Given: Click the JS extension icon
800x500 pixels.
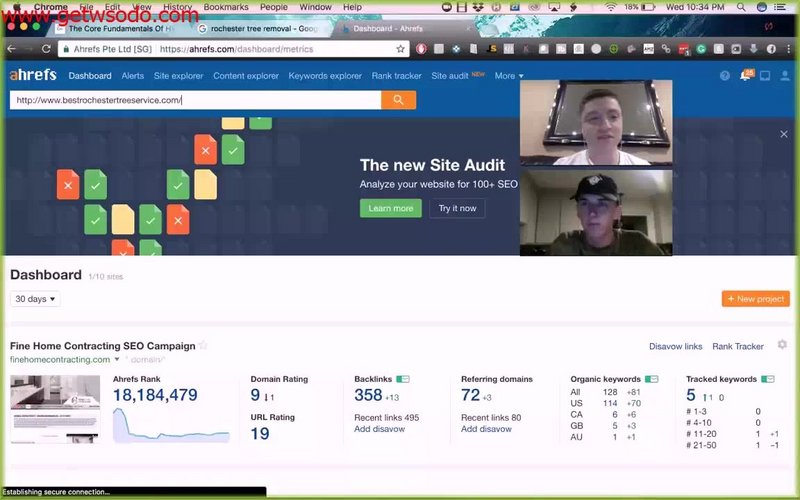Looking at the screenshot, I should point(491,49).
